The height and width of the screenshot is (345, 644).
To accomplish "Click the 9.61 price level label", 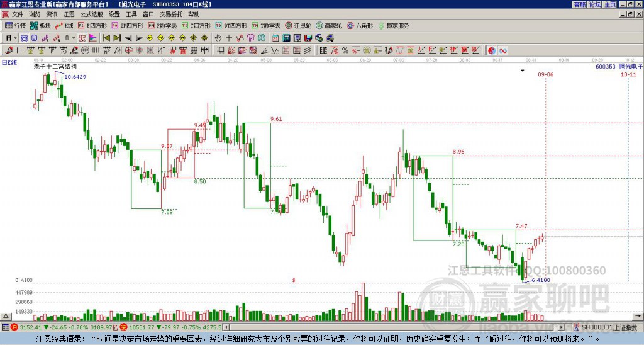I will pyautogui.click(x=276, y=119).
